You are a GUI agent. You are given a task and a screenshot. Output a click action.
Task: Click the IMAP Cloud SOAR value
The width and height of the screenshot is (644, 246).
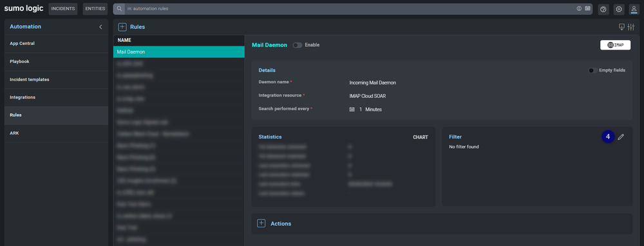pyautogui.click(x=368, y=96)
